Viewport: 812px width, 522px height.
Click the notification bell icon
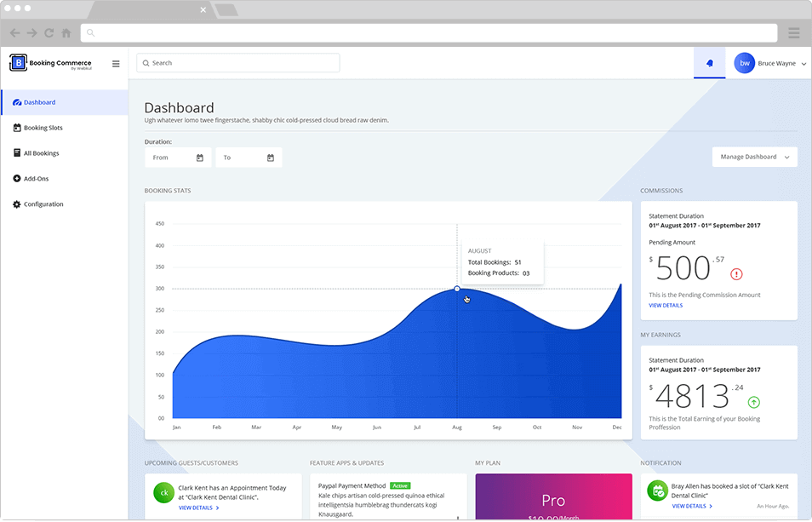[709, 63]
